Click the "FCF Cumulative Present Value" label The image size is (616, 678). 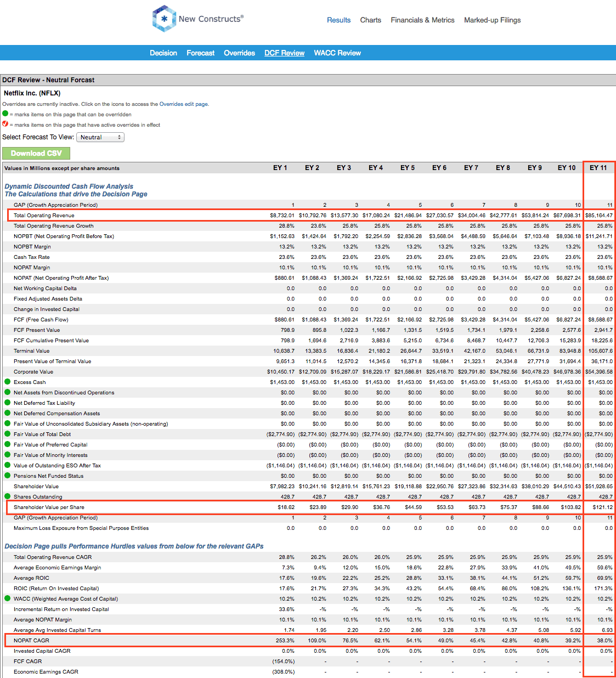[51, 341]
